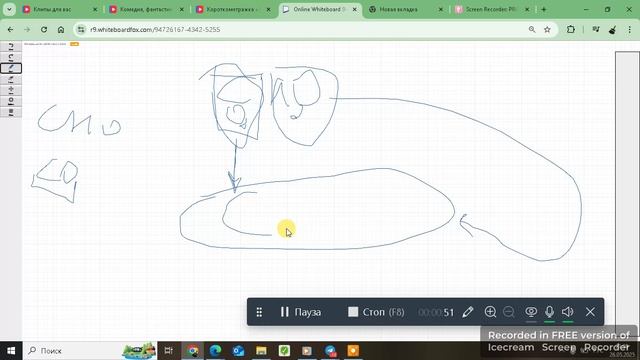Viewport: 640px width, 360px height.
Task: Open the media control icon
Action: [x=596, y=29]
